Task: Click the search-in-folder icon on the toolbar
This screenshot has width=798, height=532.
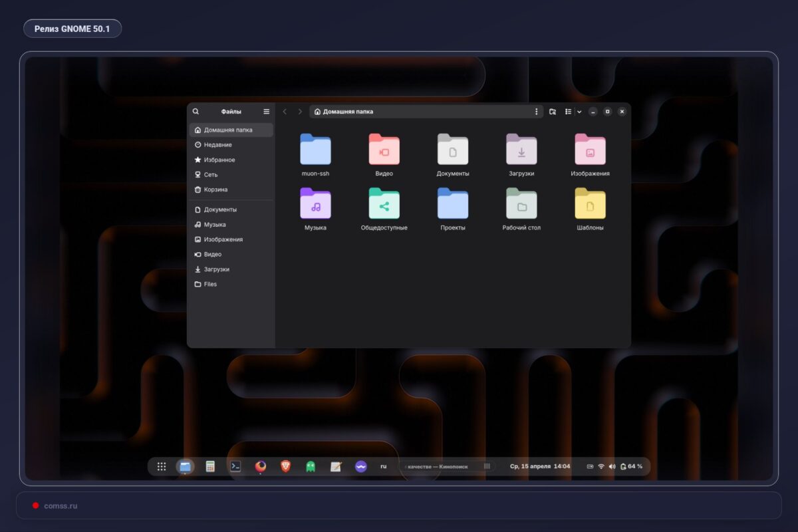Action: pos(552,111)
